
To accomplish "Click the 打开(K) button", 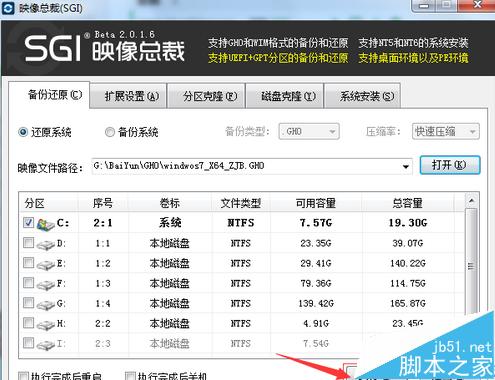I will pos(450,165).
